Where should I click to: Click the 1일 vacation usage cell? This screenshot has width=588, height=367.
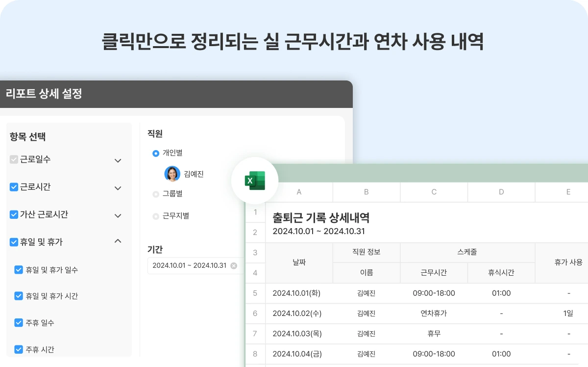pos(562,313)
